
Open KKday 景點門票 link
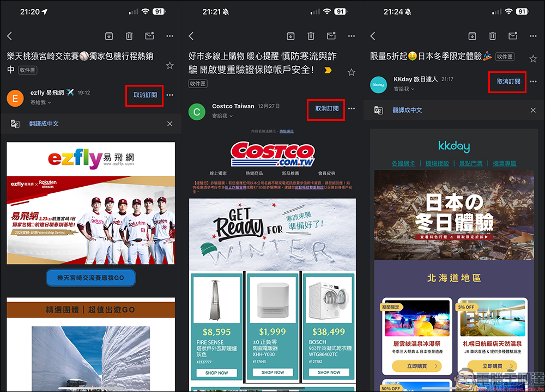point(471,163)
